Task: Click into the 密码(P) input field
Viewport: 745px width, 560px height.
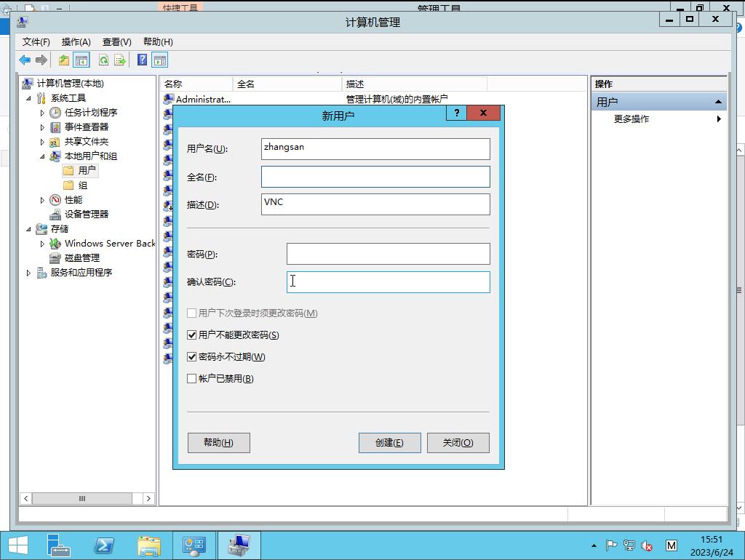Action: click(x=388, y=254)
